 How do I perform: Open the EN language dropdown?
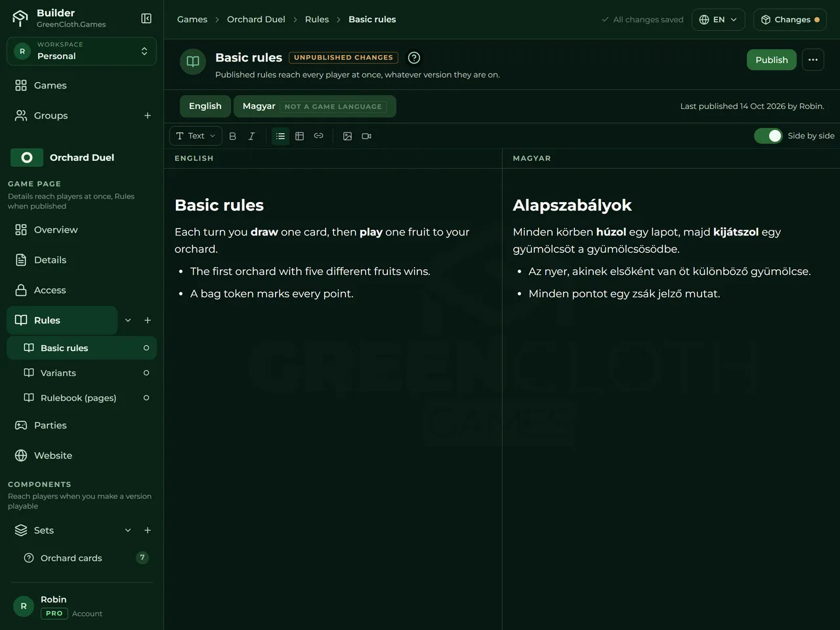coord(719,20)
